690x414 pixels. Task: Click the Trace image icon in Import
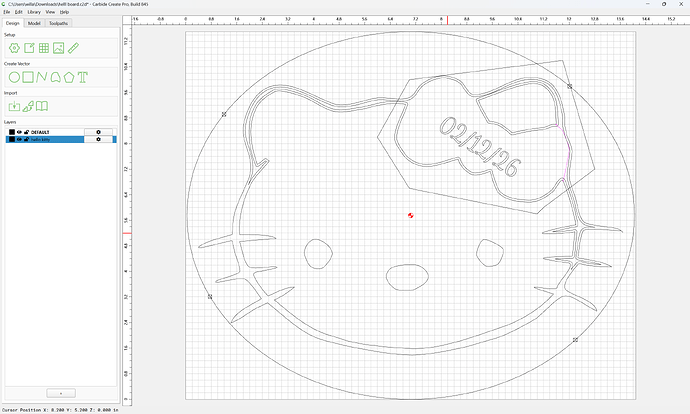pos(28,106)
